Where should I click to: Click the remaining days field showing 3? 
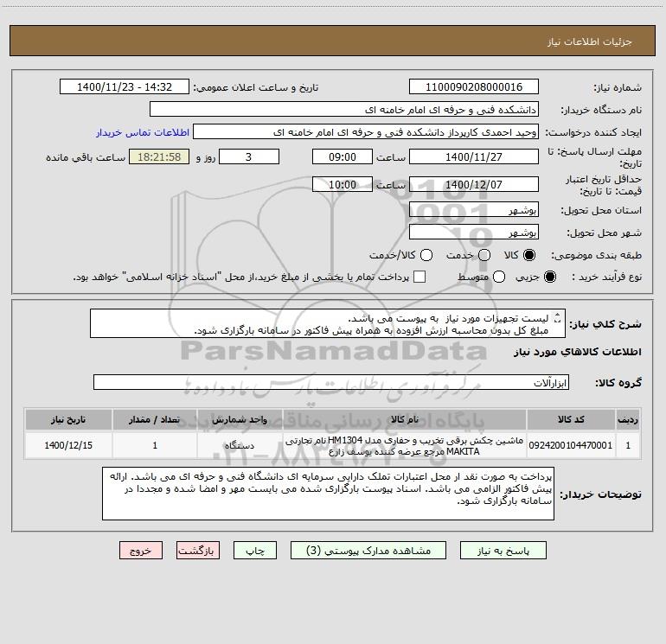(249, 156)
